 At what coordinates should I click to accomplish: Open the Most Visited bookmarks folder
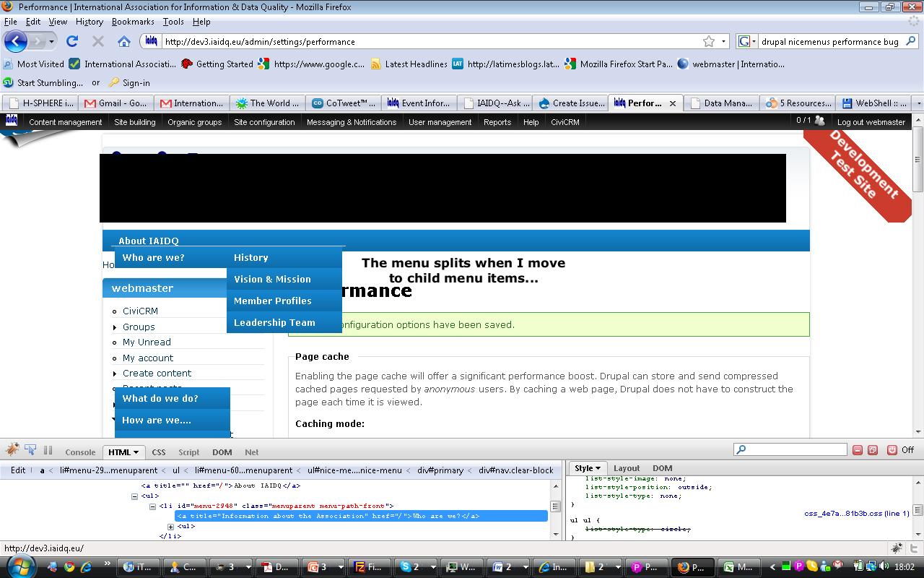33,64
